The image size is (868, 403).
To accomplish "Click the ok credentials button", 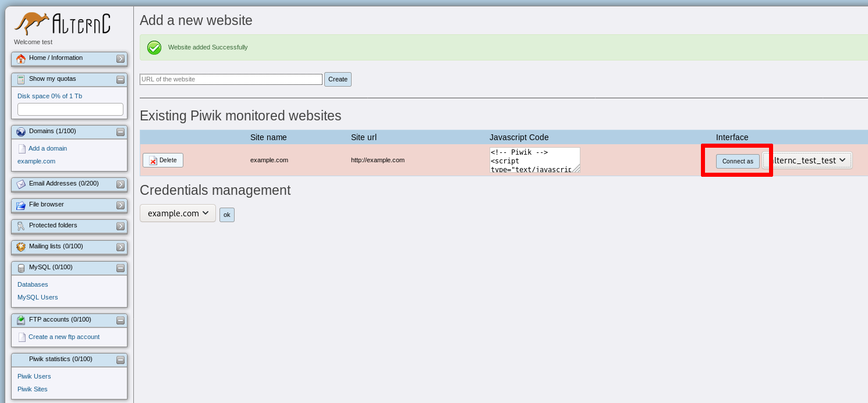I will coord(227,215).
